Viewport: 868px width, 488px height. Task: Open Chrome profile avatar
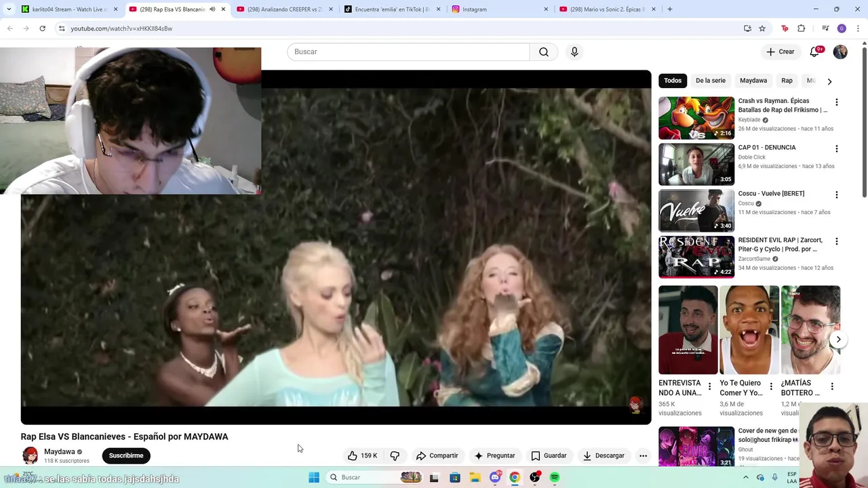pyautogui.click(x=842, y=28)
